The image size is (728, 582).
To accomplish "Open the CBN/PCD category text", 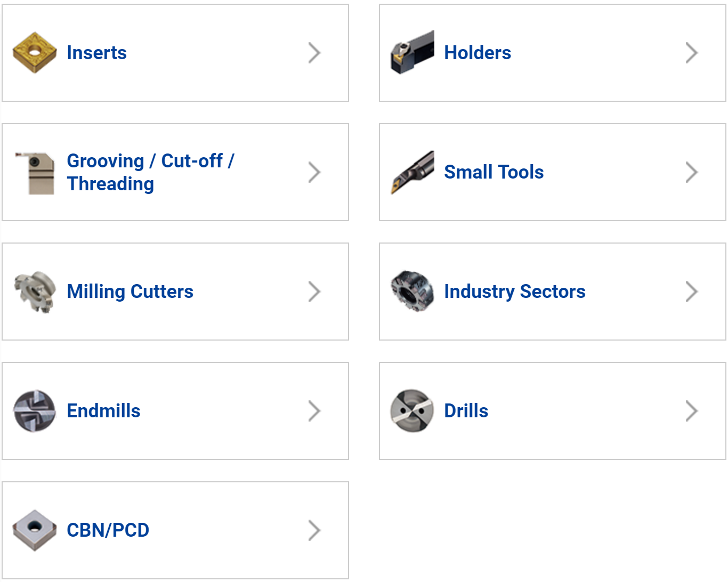I will [108, 530].
